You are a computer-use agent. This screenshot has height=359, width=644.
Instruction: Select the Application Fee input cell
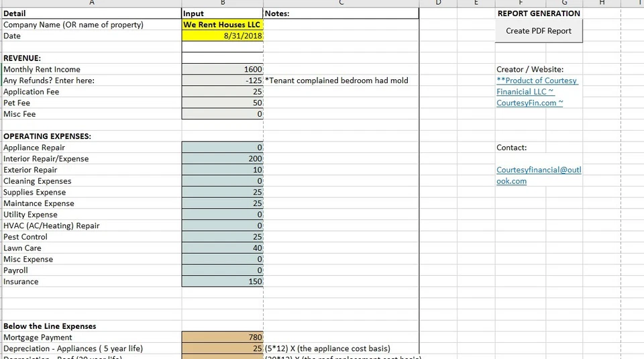[222, 92]
